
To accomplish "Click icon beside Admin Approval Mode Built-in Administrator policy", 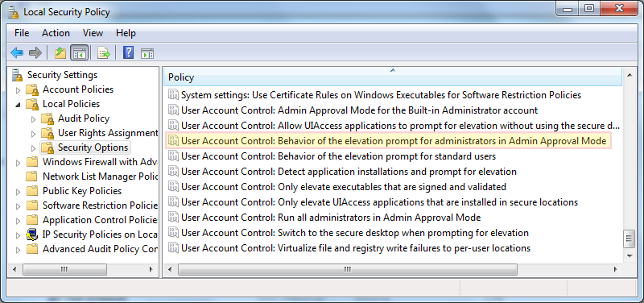I will click(174, 110).
